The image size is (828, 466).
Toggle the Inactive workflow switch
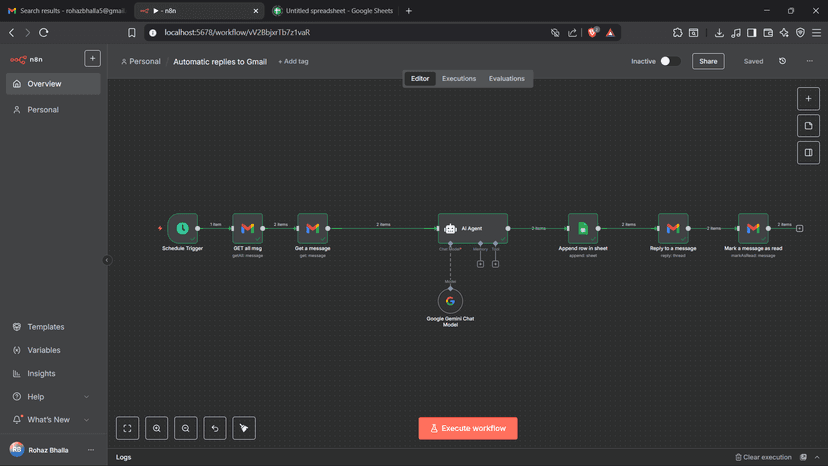tap(669, 61)
